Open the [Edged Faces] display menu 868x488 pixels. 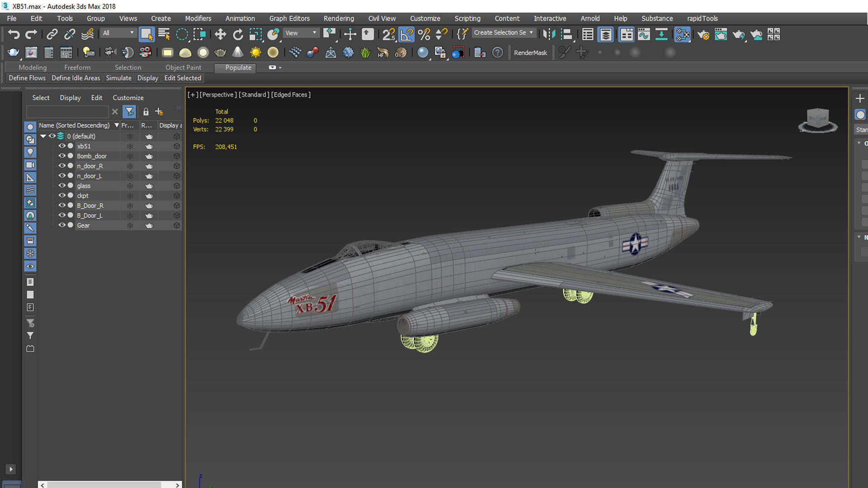click(291, 94)
